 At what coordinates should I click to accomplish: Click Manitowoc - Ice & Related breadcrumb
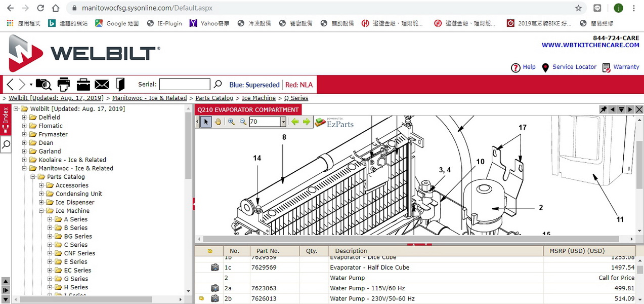click(149, 98)
